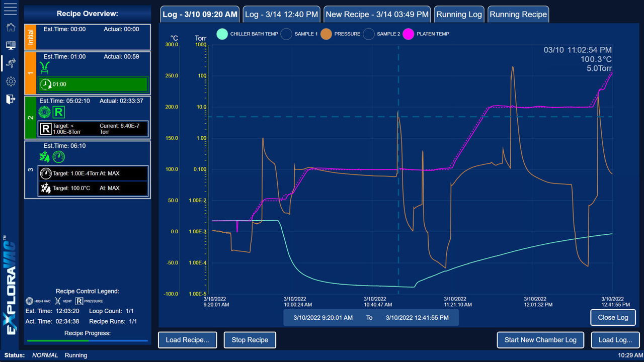This screenshot has height=362, width=644.
Task: Select recipe step 3 card label
Action: coord(30,170)
